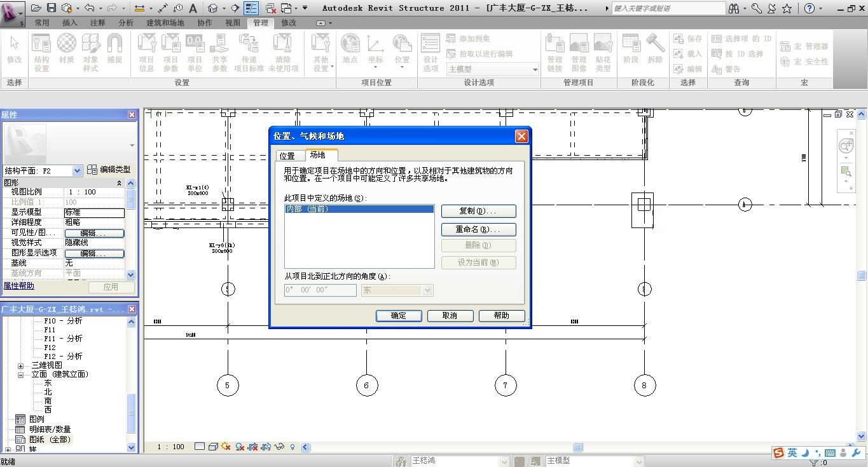
Task: Open the 结构平面: F2 type selector dropdown
Action: pos(77,170)
